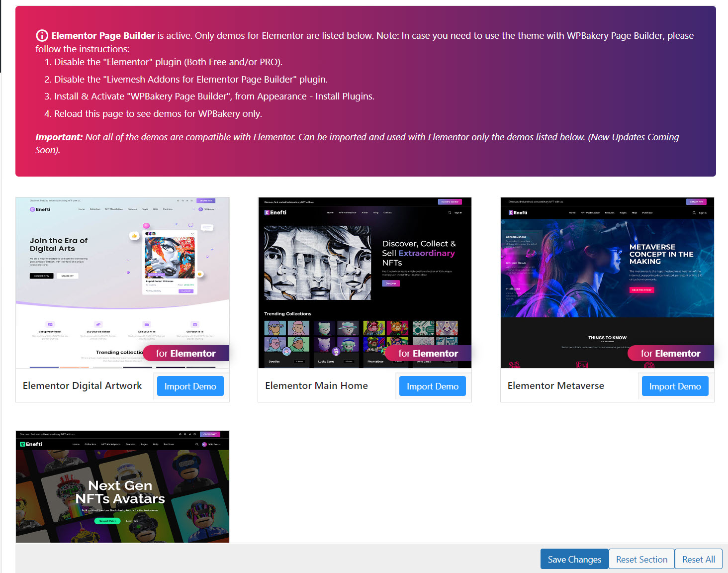The height and width of the screenshot is (573, 728).
Task: Click the info icon in the Elementor notice
Action: [42, 35]
